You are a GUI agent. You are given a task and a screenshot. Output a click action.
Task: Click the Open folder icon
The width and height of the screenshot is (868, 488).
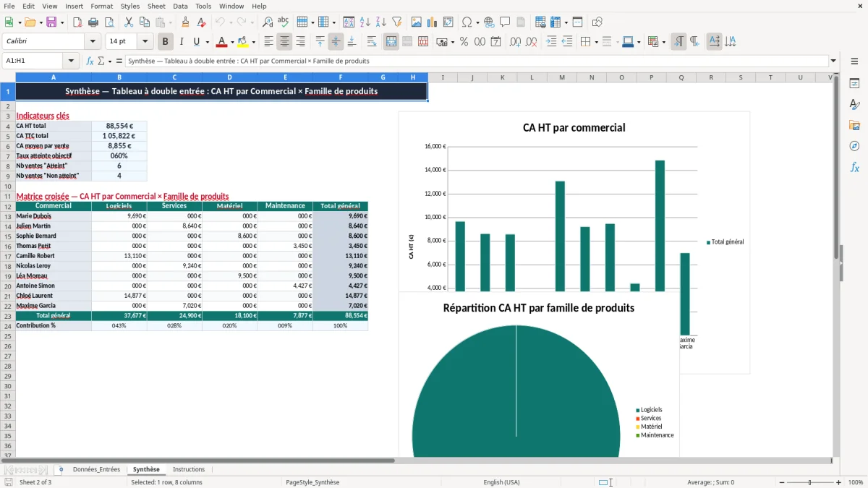(x=30, y=22)
